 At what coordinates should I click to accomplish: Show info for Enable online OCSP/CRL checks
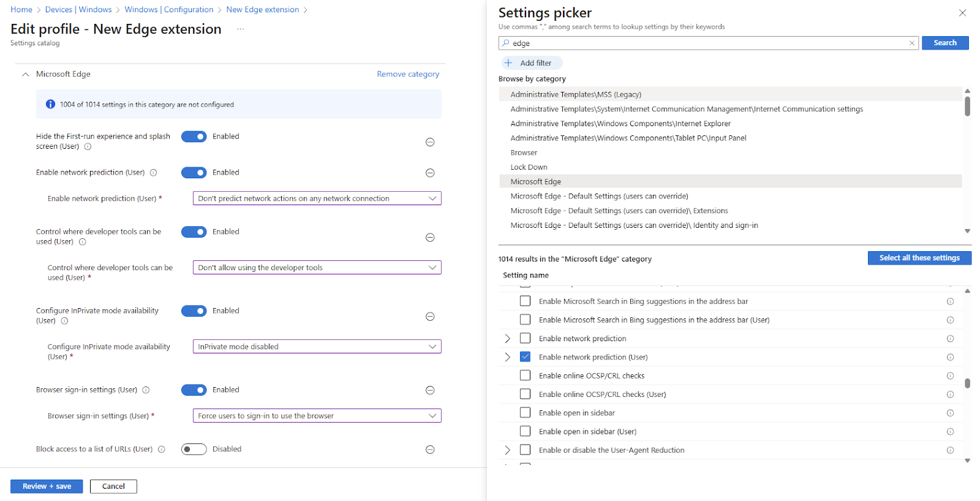(x=950, y=376)
